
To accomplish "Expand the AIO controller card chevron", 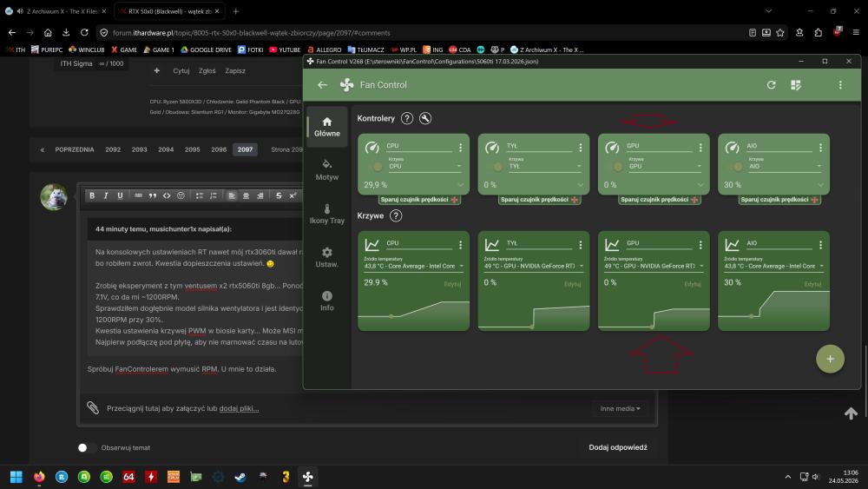I will 820,185.
